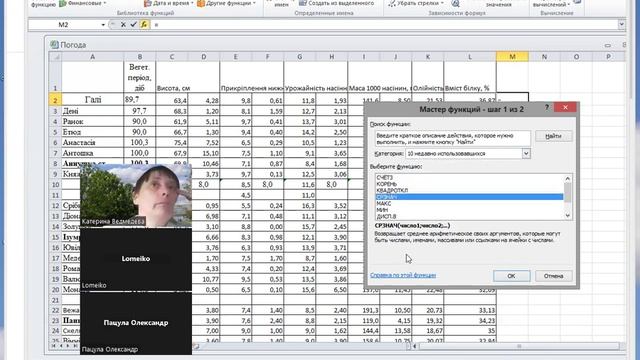The image size is (640, 360).
Task: Click the Вміст білку, % header cell
Action: [x=470, y=77]
